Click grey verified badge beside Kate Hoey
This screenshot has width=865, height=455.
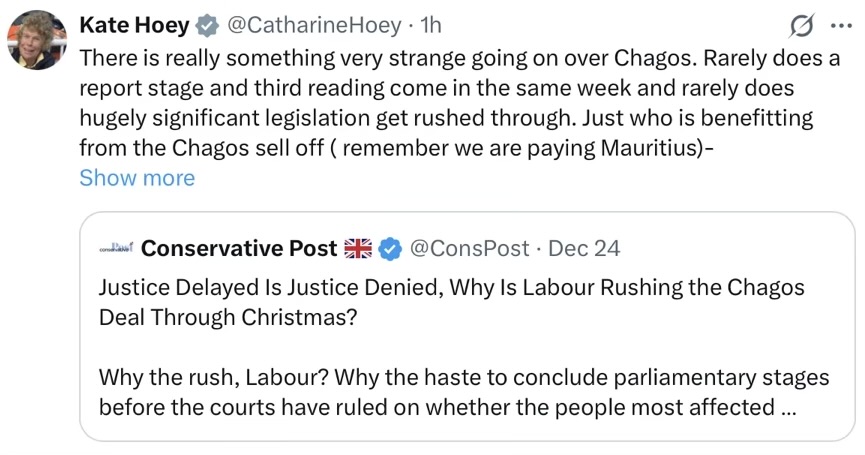click(x=205, y=24)
